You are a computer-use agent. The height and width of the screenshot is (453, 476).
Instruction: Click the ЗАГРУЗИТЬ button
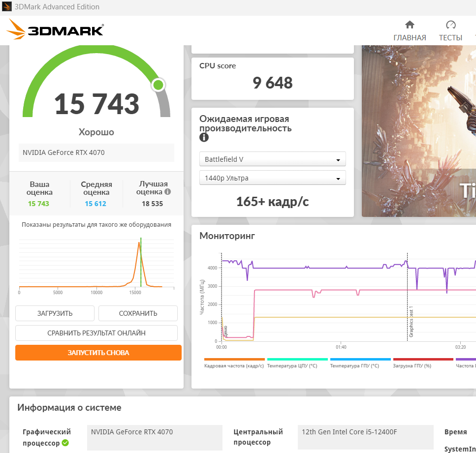(x=55, y=313)
